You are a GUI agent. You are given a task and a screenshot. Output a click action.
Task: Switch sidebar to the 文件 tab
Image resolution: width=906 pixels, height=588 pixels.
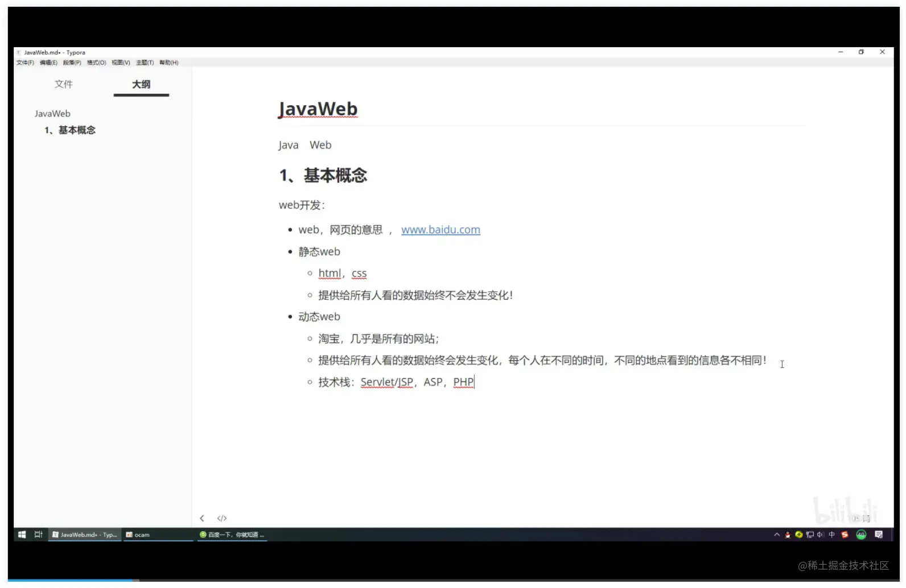pos(64,84)
